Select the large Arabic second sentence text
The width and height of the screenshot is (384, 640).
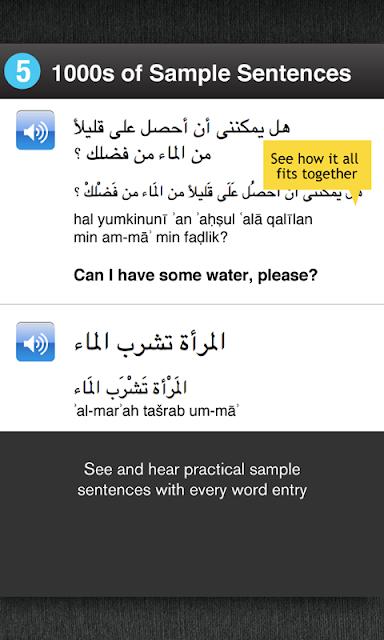[150, 342]
